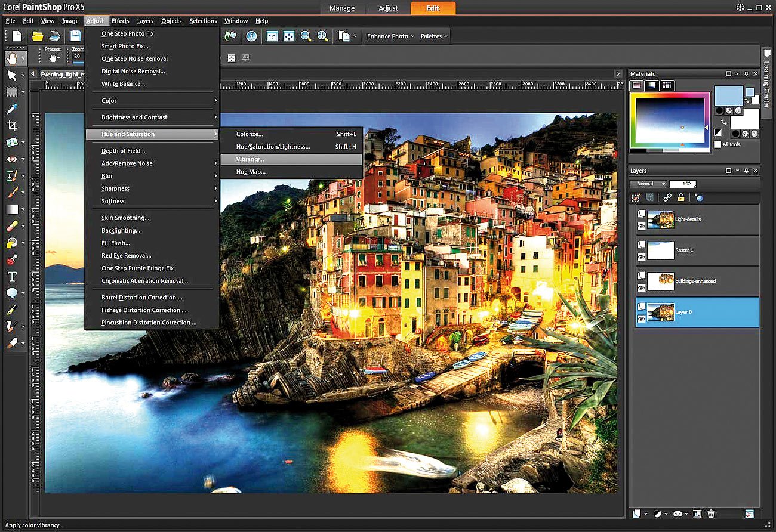The width and height of the screenshot is (776, 532).
Task: Click the layer link chain icon
Action: pyautogui.click(x=667, y=197)
